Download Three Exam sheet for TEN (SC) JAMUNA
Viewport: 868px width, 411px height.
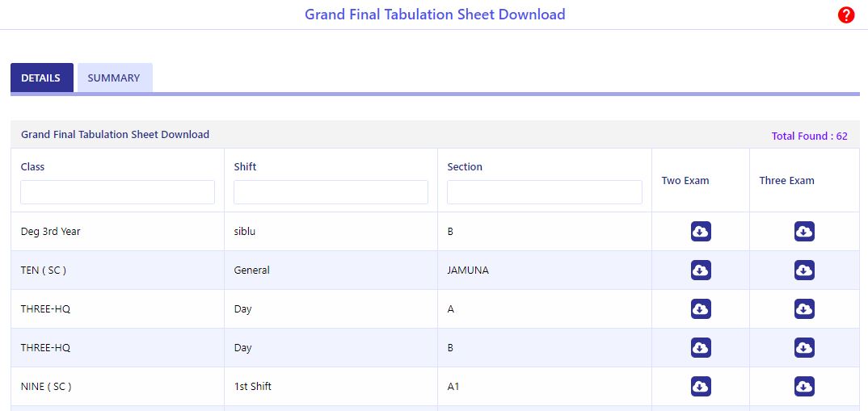804,271
